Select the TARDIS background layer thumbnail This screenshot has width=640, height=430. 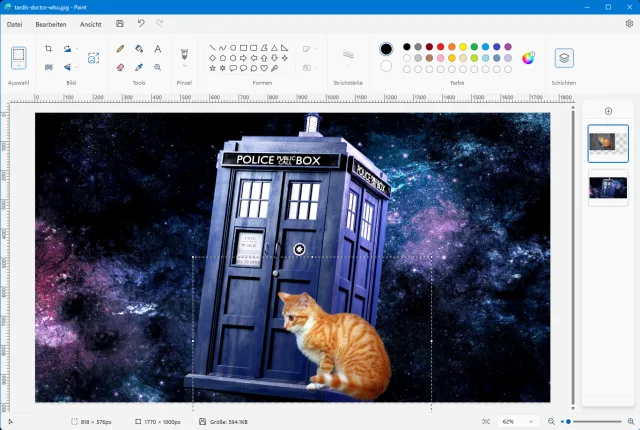click(x=608, y=188)
